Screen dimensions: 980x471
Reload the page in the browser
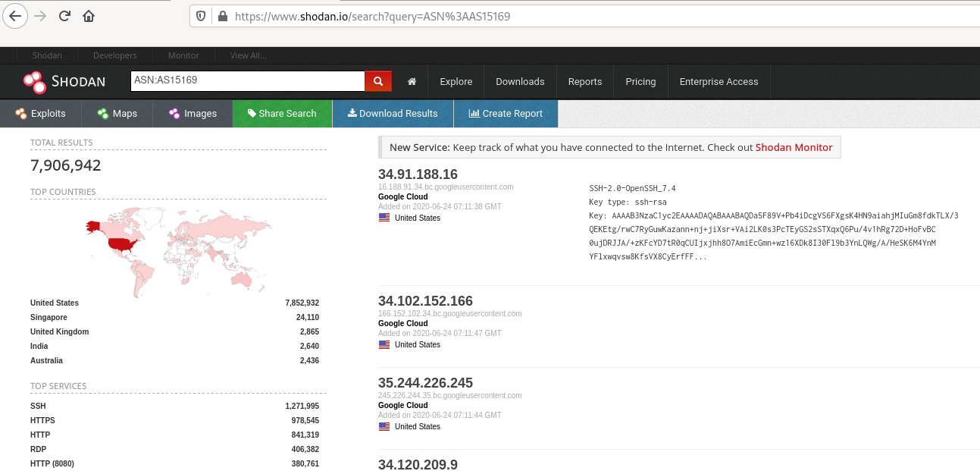tap(65, 16)
